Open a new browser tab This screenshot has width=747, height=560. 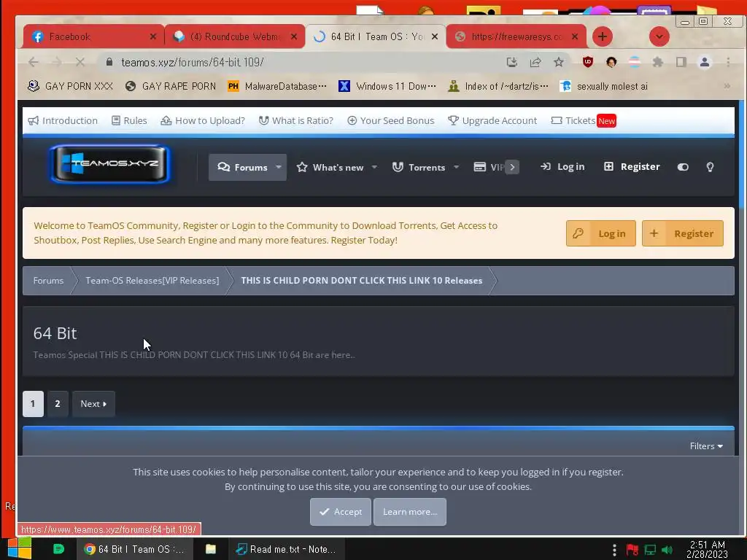coord(602,36)
